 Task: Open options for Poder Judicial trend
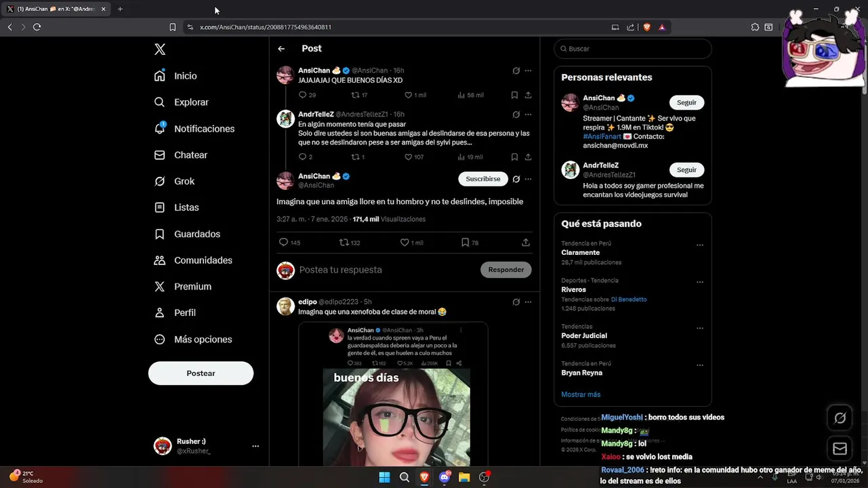pyautogui.click(x=700, y=328)
